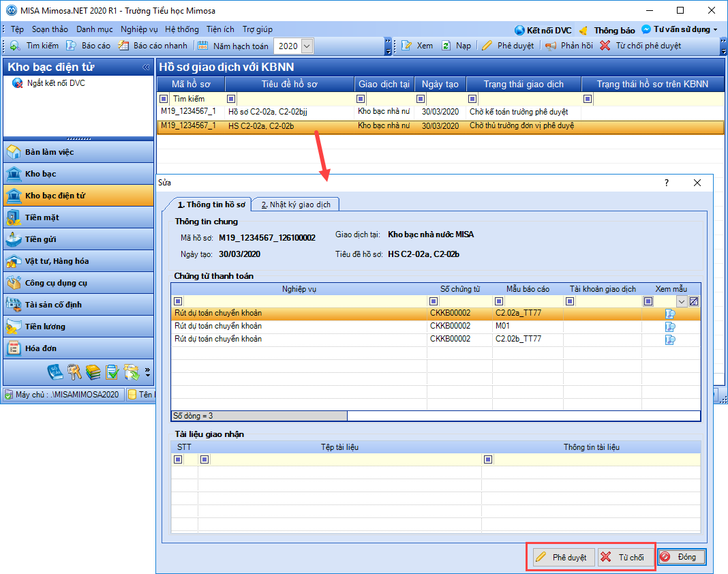Click the keys icon in sidebar strip
The image size is (728, 574).
coord(74,372)
